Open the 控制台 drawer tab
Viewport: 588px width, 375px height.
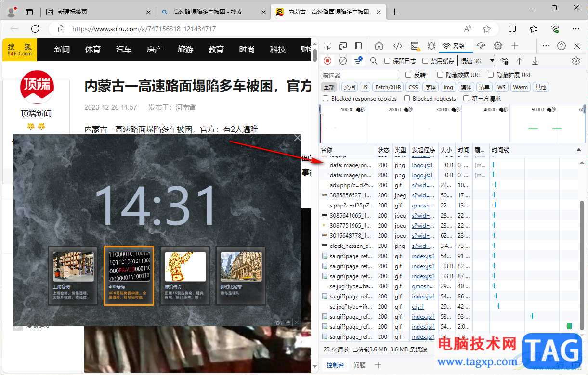(335, 365)
